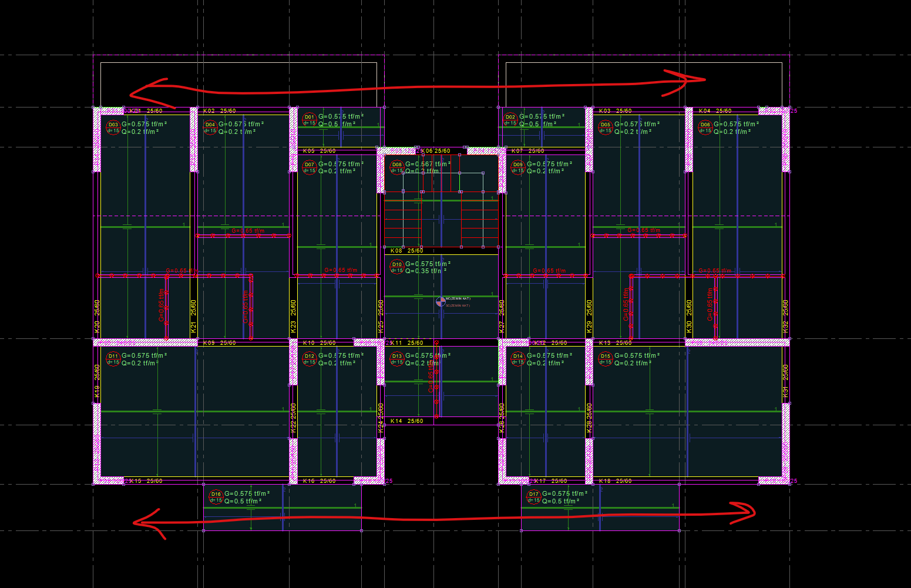
Task: Select the D13 slab circle marker
Action: 397,358
